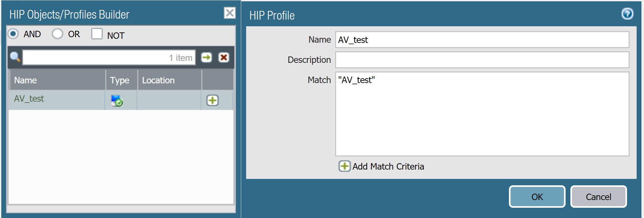Viewport: 644px width, 218px height.
Task: Click inside the Match criteria text area
Action: (x=482, y=115)
